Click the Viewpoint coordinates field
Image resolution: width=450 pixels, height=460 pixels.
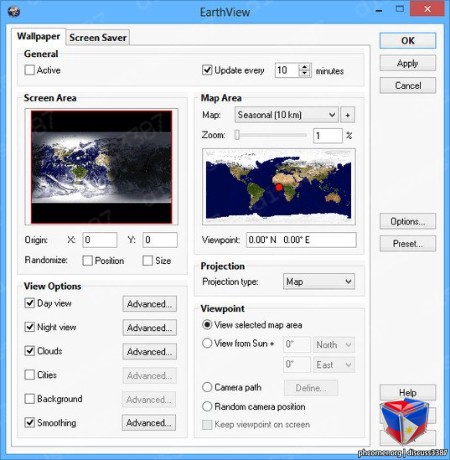(x=301, y=240)
